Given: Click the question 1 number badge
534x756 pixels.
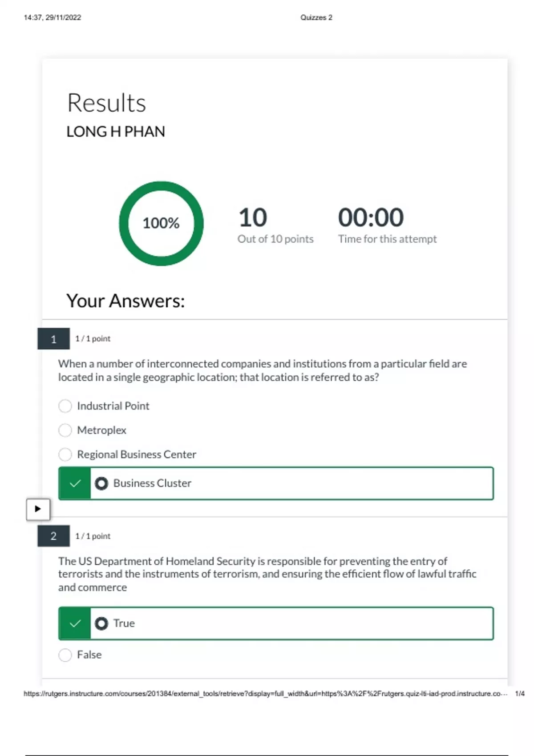Looking at the screenshot, I should 53,339.
